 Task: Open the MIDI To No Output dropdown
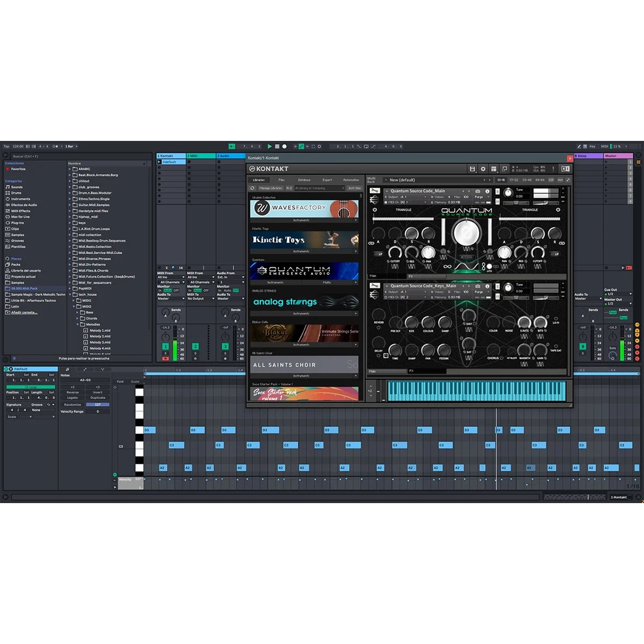coord(201,299)
